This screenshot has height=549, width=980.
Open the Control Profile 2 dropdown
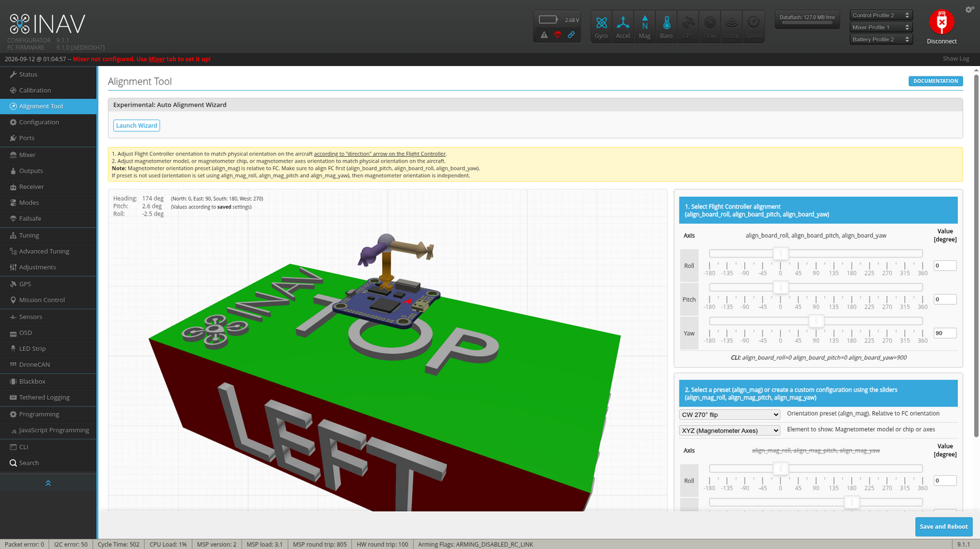881,15
